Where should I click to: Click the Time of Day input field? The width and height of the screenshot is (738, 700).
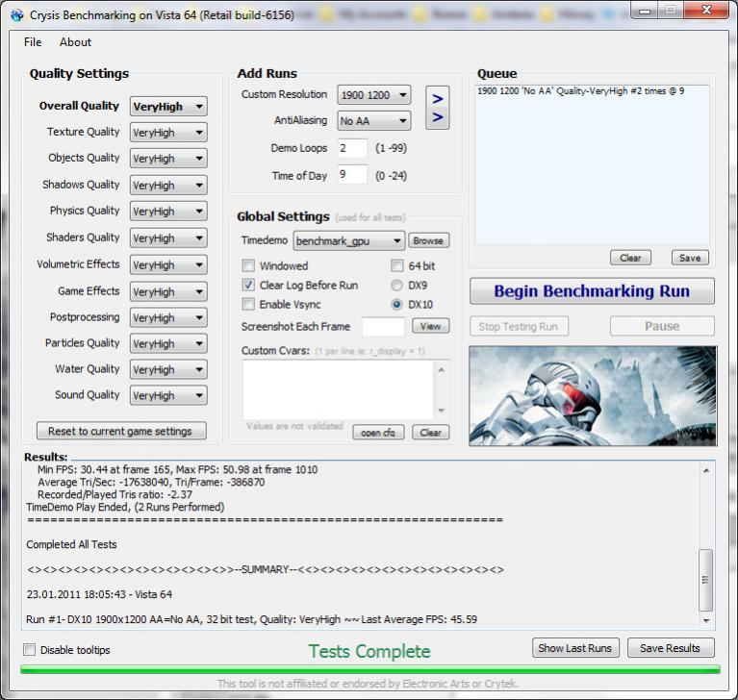coord(352,175)
